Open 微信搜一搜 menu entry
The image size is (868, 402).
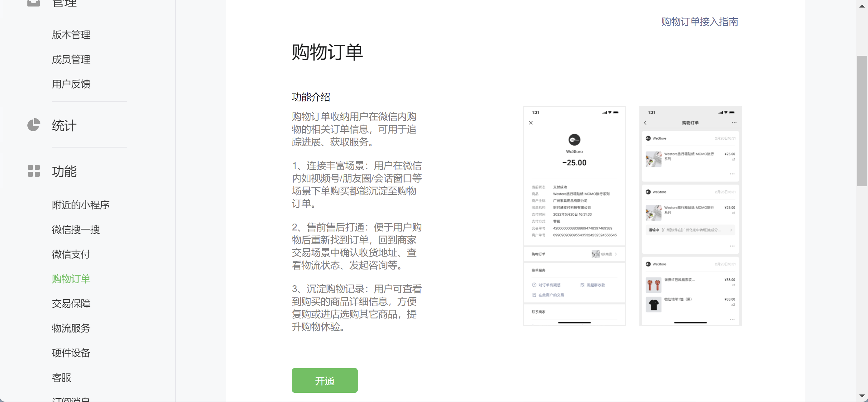(76, 229)
